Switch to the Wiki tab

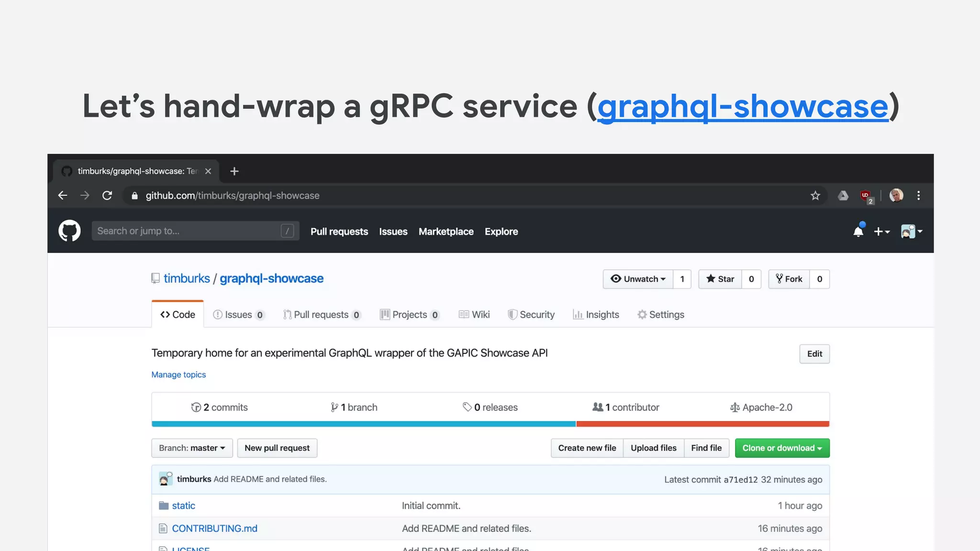(474, 315)
